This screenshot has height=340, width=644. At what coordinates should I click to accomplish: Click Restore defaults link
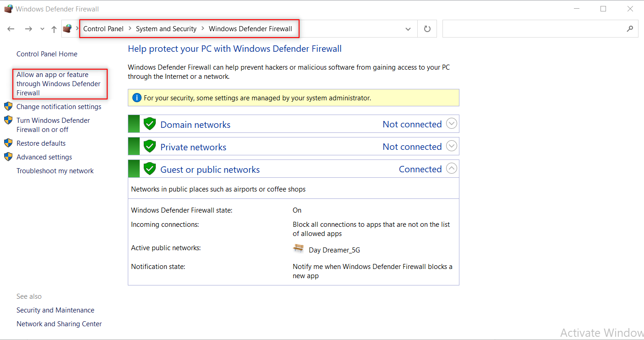point(41,143)
